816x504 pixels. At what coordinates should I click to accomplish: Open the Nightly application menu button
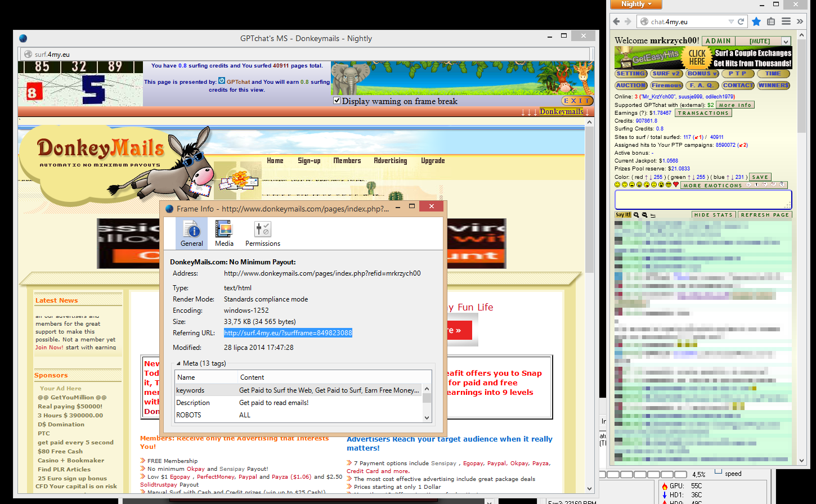(x=637, y=4)
